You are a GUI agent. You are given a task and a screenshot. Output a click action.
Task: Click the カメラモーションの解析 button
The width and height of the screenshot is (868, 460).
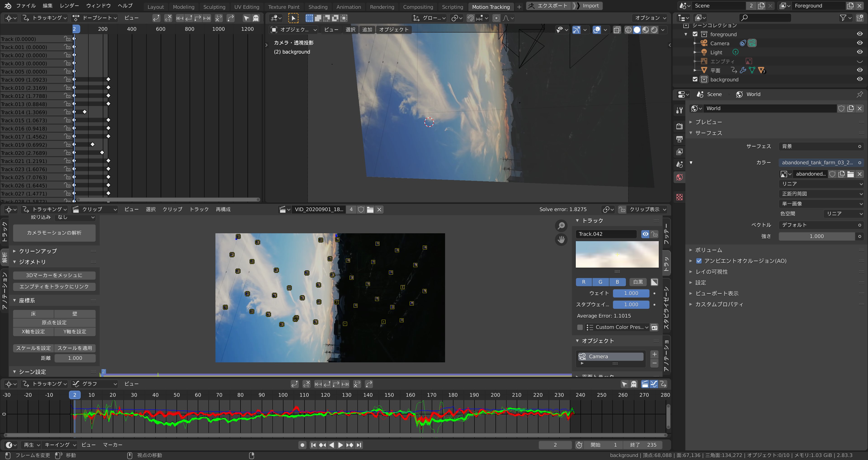click(x=54, y=233)
